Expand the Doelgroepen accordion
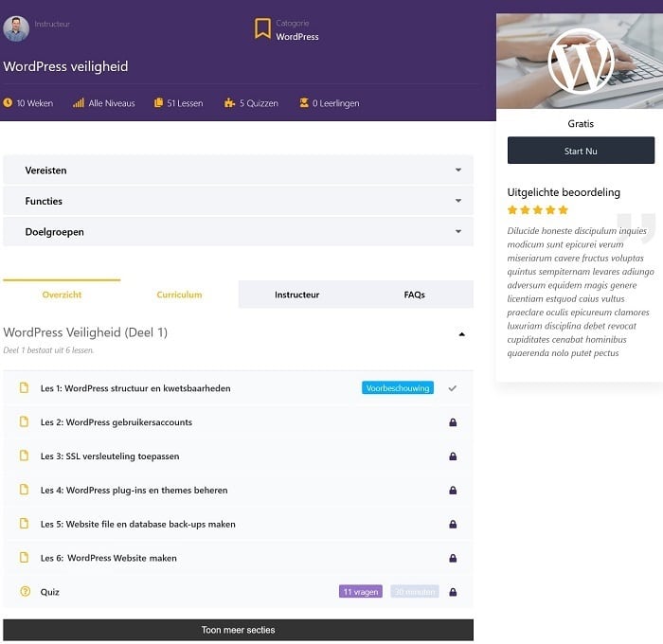The width and height of the screenshot is (663, 644). 238,232
